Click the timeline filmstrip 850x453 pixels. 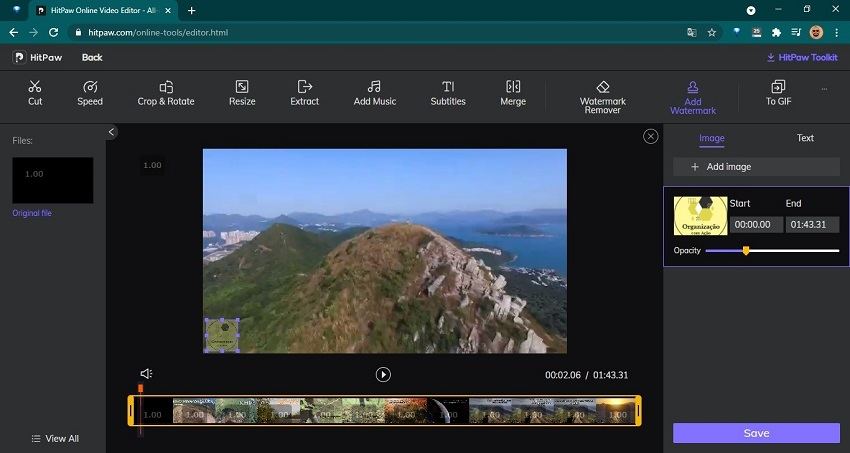(x=384, y=411)
